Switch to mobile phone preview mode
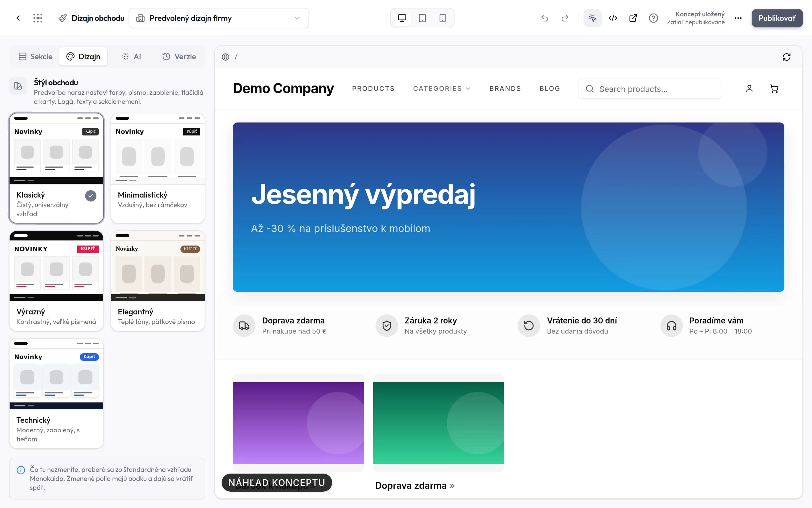This screenshot has height=508, width=812. [x=443, y=18]
